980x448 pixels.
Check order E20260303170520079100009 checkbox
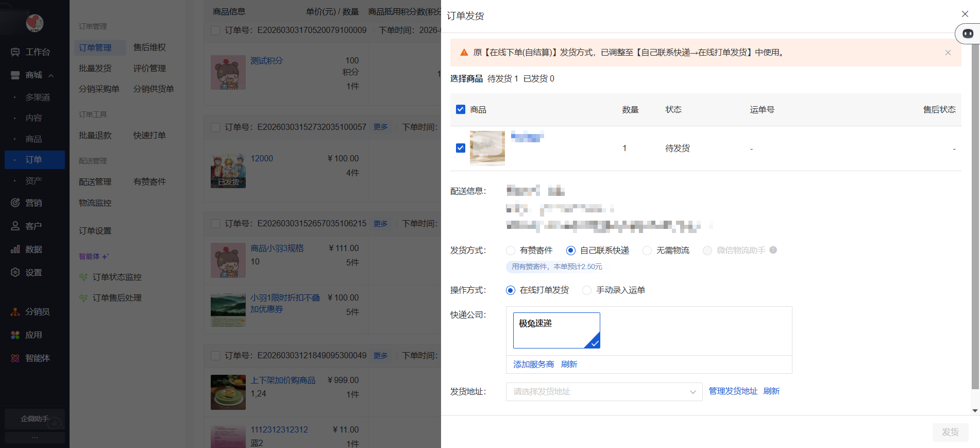215,30
